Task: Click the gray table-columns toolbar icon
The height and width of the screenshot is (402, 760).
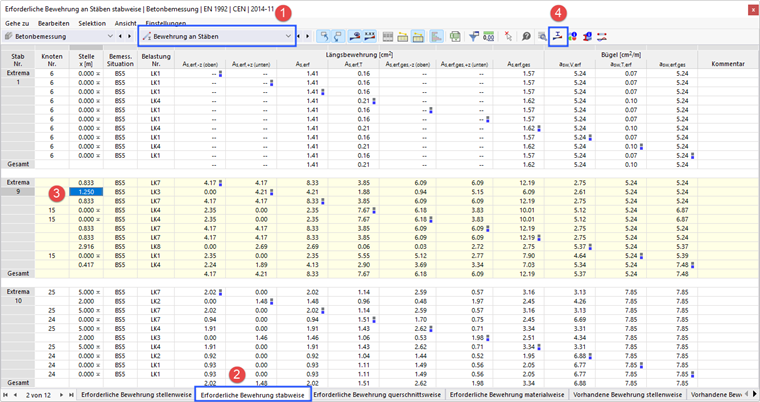Action: tap(388, 36)
